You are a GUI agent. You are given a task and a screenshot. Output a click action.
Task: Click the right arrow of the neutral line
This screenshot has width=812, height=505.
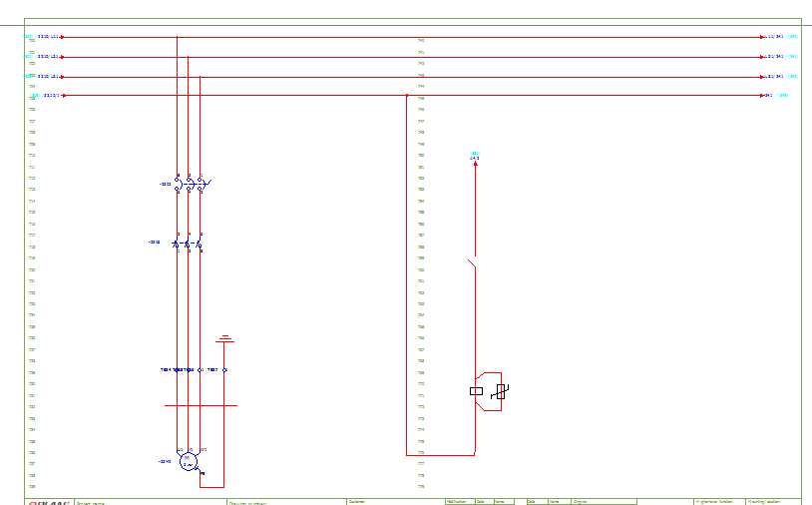[762, 95]
